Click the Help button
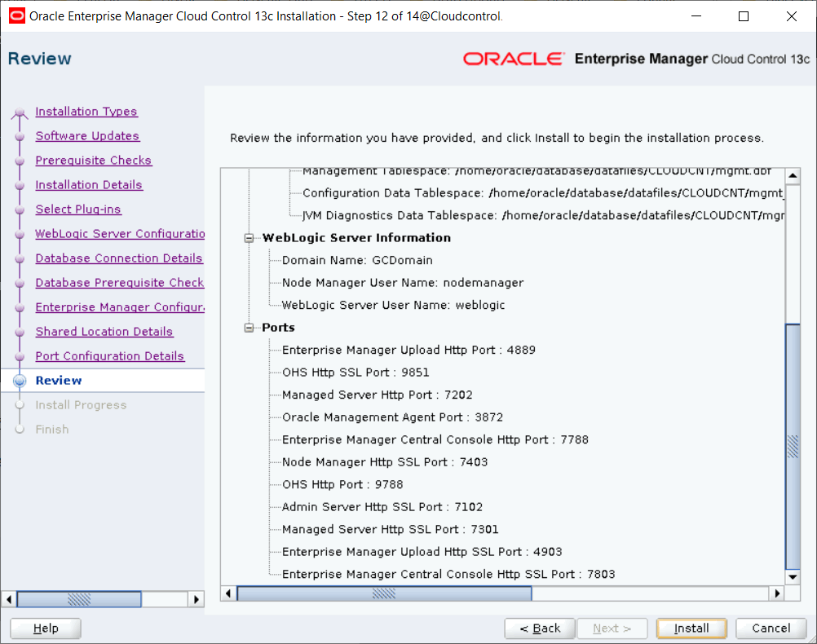The image size is (817, 644). 46,629
